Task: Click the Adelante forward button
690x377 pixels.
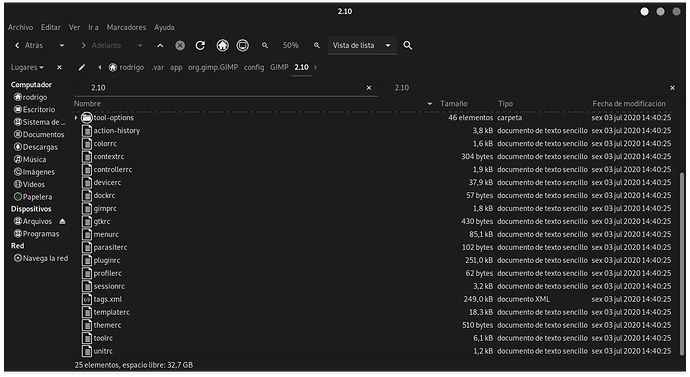Action: pyautogui.click(x=102, y=45)
